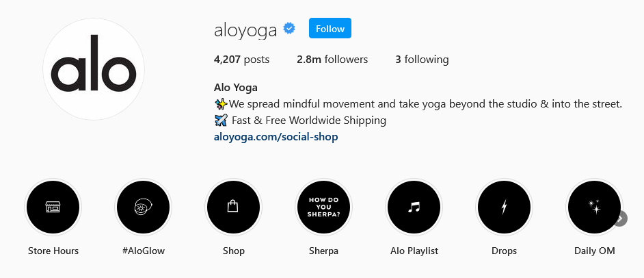This screenshot has height=278, width=644.
Task: View the 2.8m followers list
Action: pos(332,60)
